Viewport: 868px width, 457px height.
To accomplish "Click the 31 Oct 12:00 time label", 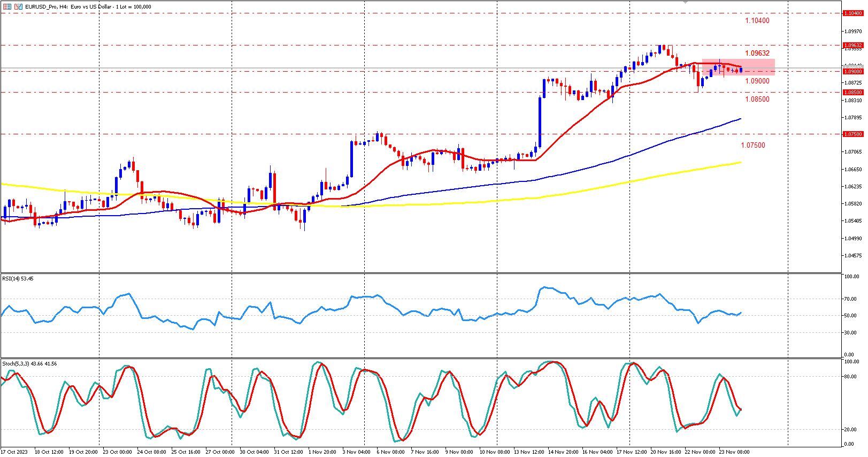I will [x=289, y=452].
